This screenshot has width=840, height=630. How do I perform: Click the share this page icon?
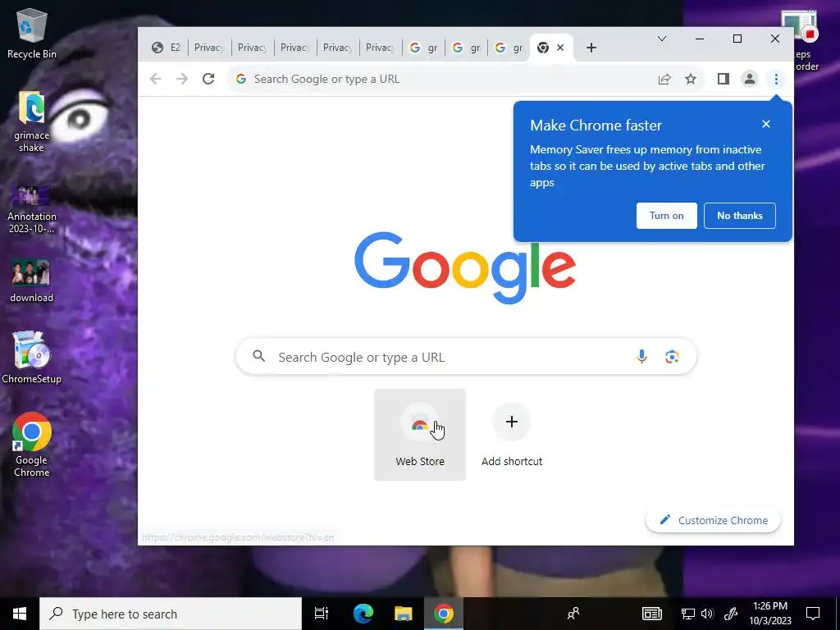point(664,80)
